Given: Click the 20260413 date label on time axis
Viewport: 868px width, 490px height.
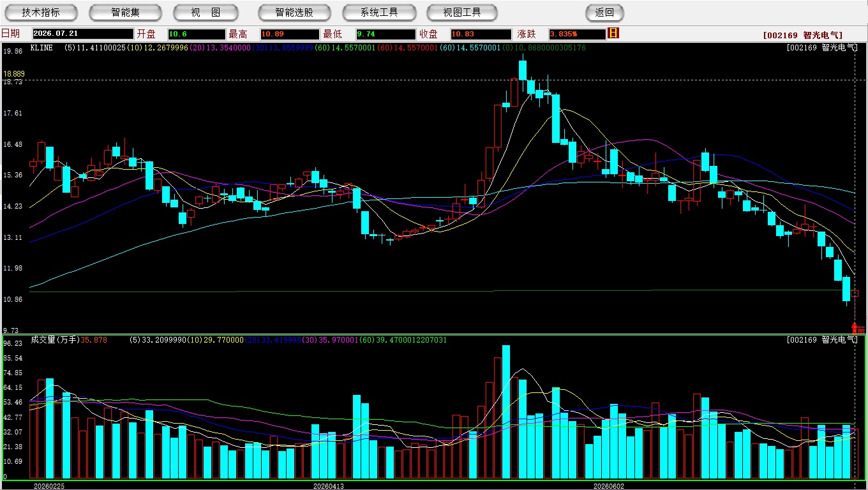Looking at the screenshot, I should 328,486.
